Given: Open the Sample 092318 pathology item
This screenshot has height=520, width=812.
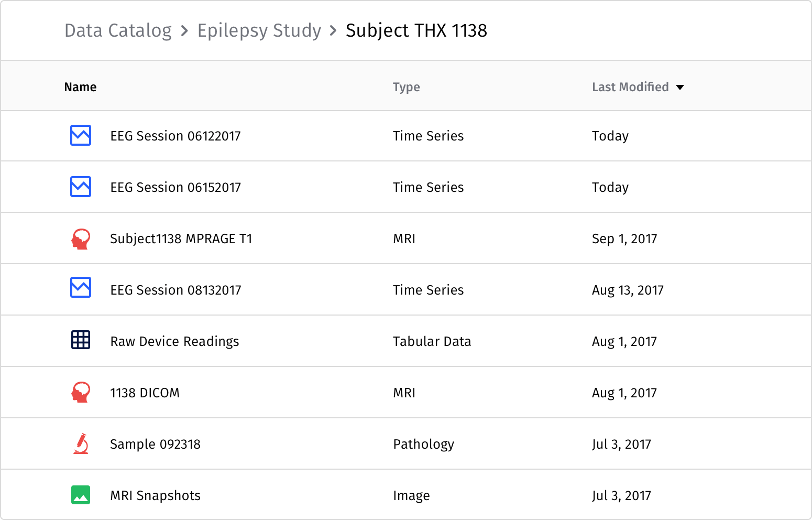Looking at the screenshot, I should click(155, 444).
